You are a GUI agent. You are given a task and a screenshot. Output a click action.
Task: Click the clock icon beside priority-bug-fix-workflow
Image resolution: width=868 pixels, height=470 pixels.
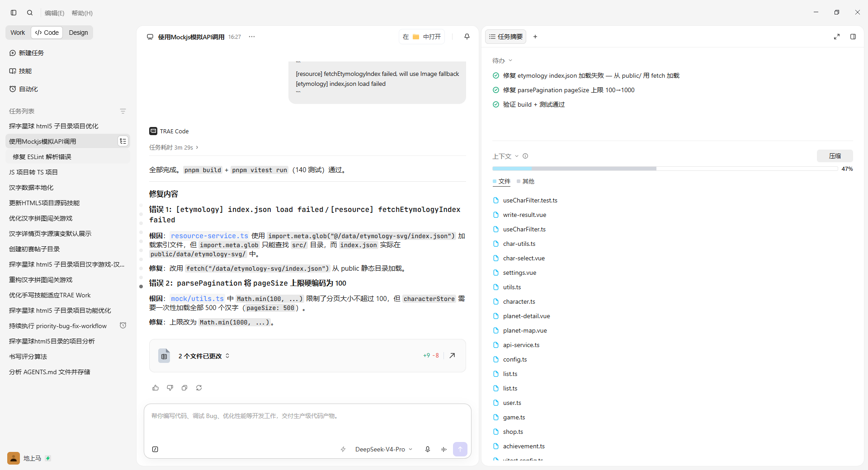123,325
